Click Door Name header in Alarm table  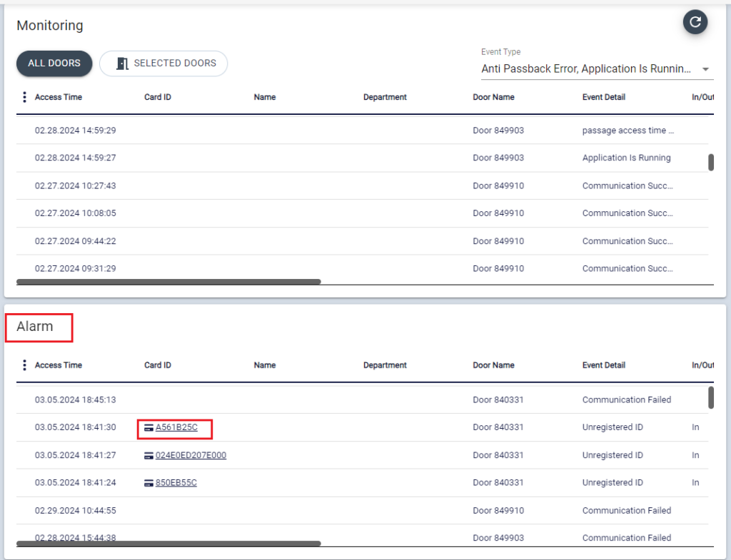click(x=493, y=365)
